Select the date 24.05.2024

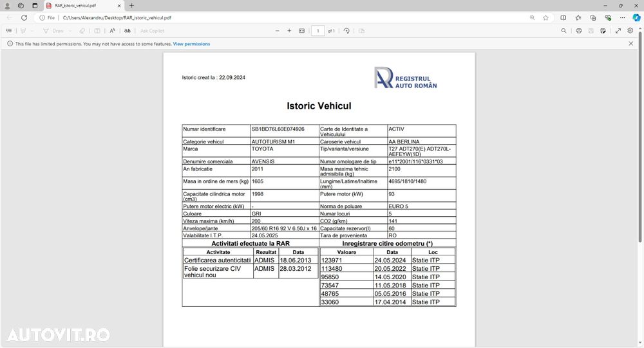point(390,260)
